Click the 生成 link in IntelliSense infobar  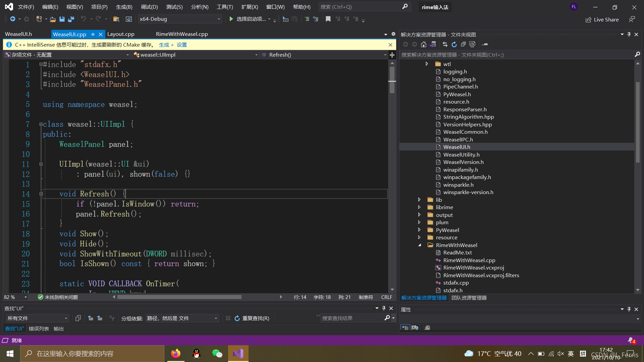(164, 45)
